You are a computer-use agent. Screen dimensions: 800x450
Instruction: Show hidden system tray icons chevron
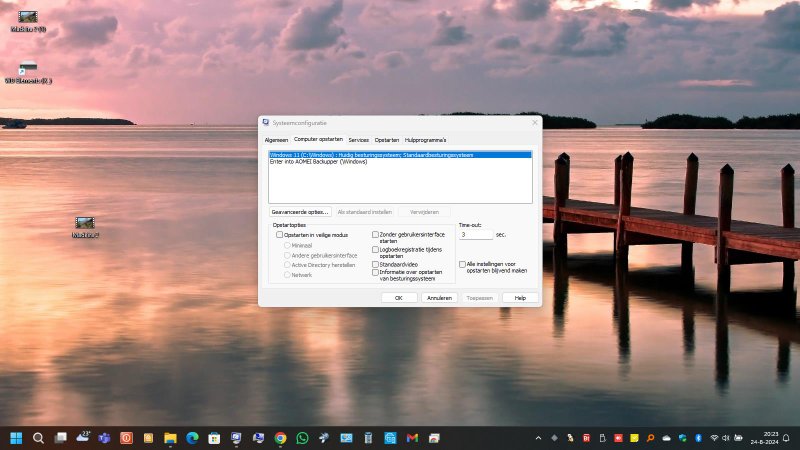pyautogui.click(x=538, y=438)
